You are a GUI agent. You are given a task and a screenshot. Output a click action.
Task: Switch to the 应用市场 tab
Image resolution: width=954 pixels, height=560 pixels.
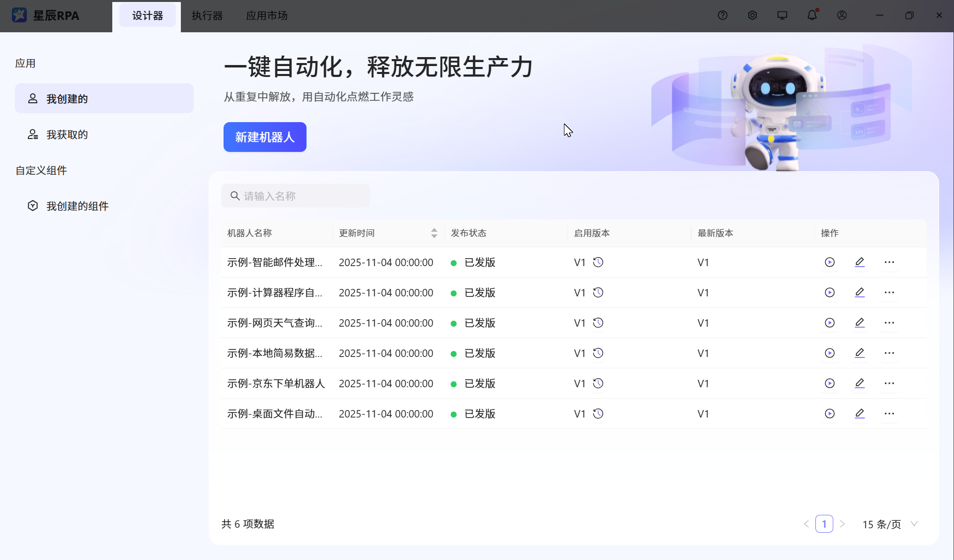267,16
